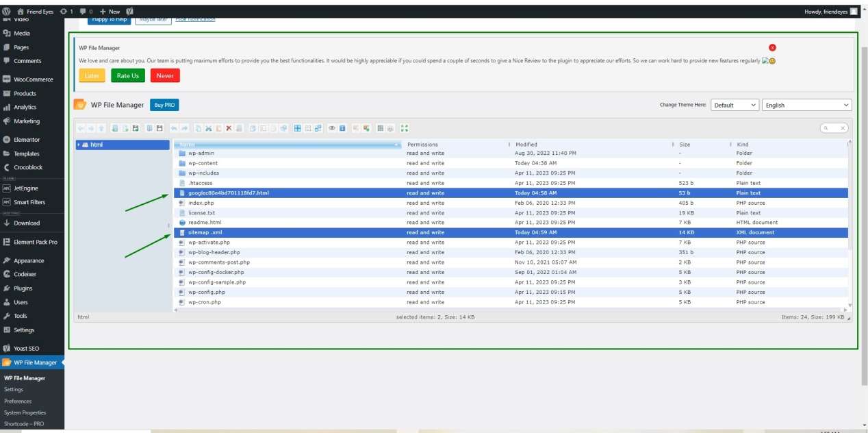Open the theme dropdown showing Default
Viewport: 868px width, 433px height.
point(735,105)
